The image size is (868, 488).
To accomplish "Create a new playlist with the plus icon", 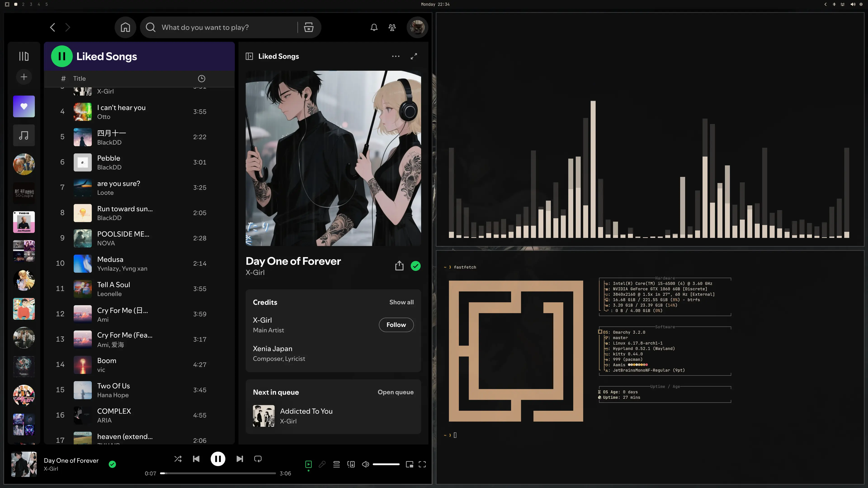I will [x=24, y=77].
